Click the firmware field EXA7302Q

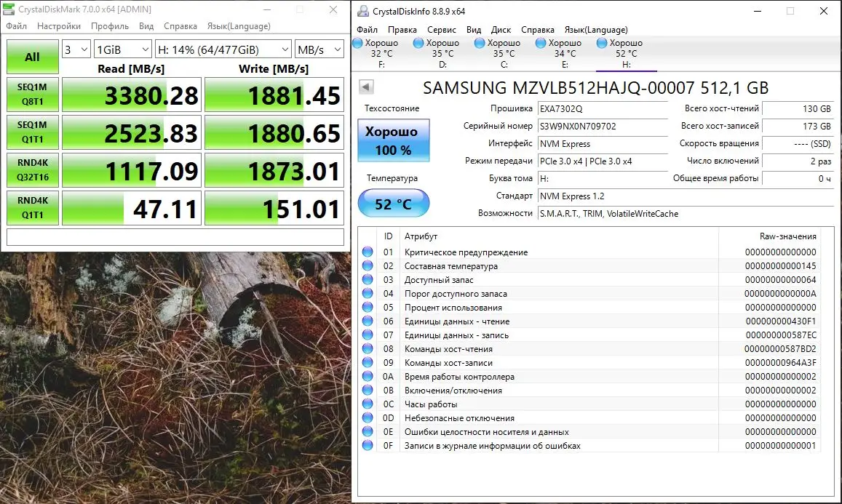point(603,108)
